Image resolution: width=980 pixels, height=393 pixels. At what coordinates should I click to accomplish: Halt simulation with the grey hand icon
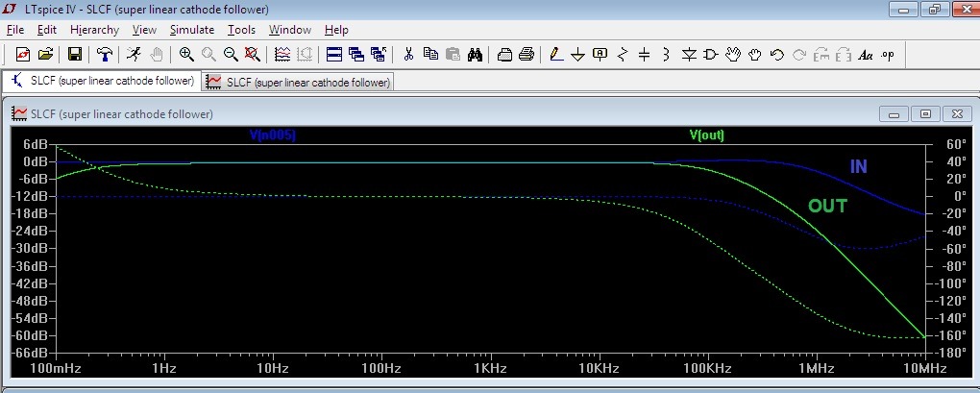click(156, 55)
